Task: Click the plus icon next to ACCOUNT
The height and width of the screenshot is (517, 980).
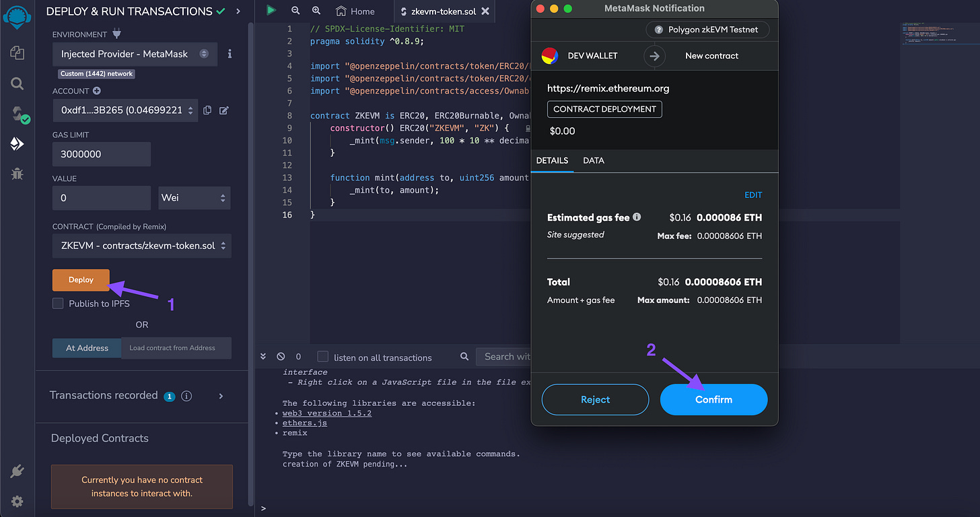Action: tap(97, 91)
